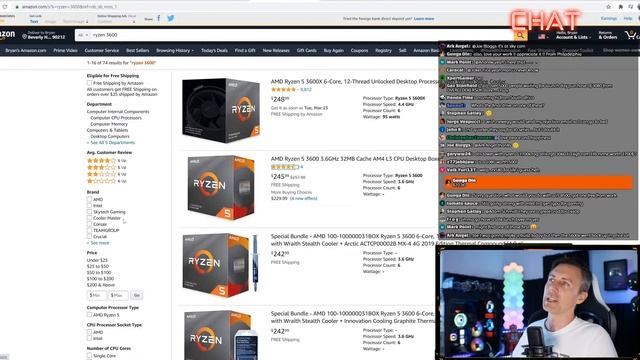Open the 4 new offers link
This screenshot has width=640, height=360.
click(304, 198)
